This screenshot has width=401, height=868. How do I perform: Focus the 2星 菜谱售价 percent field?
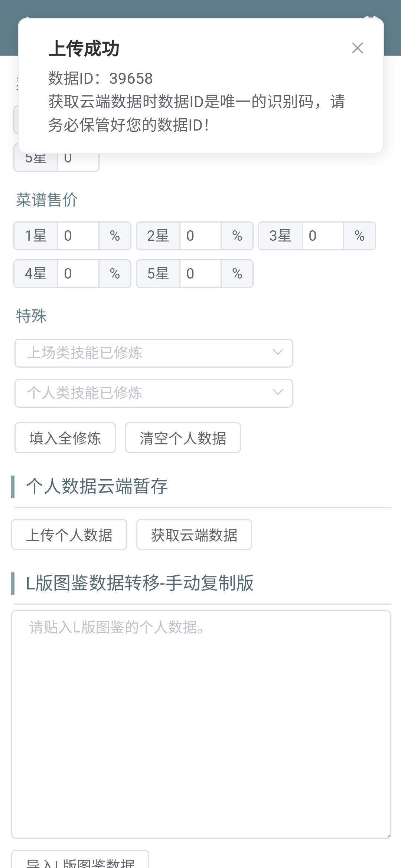[200, 236]
